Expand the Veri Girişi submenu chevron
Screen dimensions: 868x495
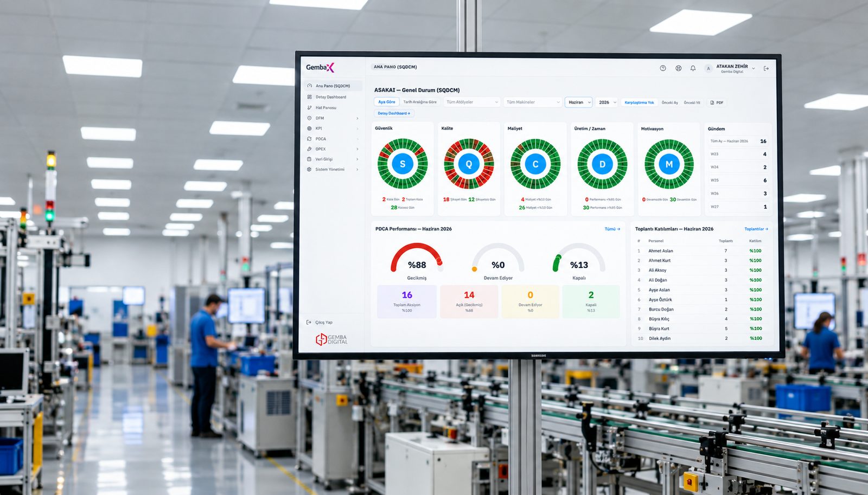click(357, 159)
